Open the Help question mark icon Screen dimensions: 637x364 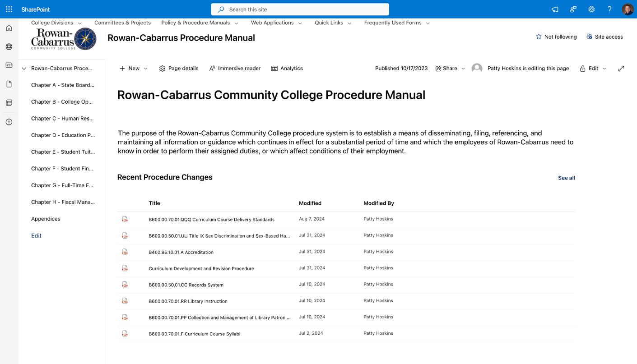(609, 9)
